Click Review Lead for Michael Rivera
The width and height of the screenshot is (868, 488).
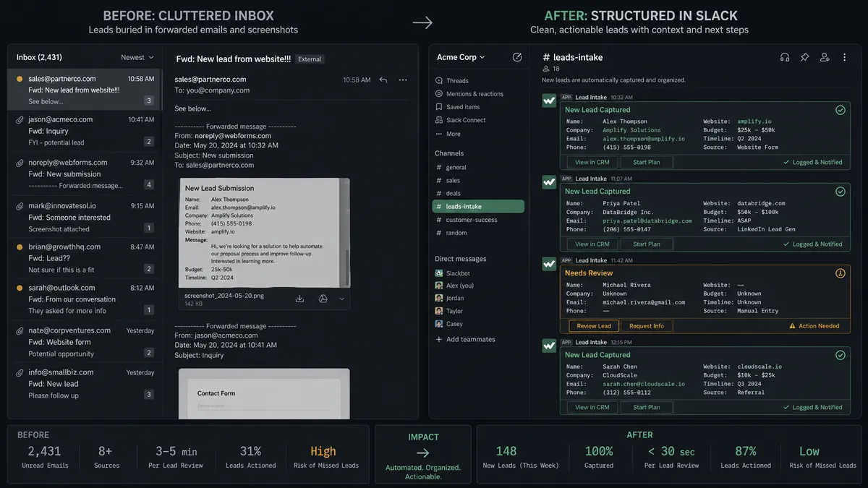[x=594, y=326]
